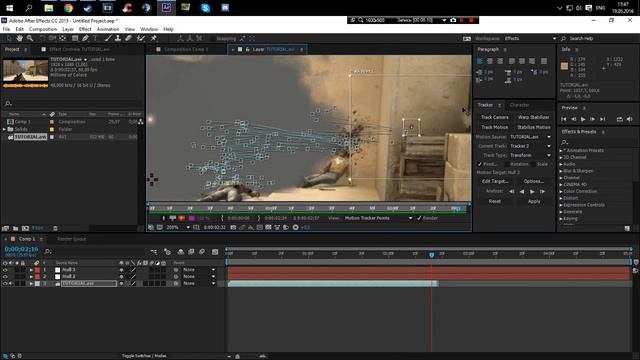This screenshot has width=640, height=360.
Task: Take snapshot in the viewer footer
Action: pyautogui.click(x=233, y=227)
